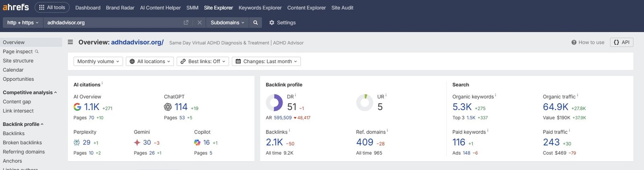Image resolution: width=644 pixels, height=170 pixels.
Task: Open AI Overview Pages 70 link
Action: 91,118
